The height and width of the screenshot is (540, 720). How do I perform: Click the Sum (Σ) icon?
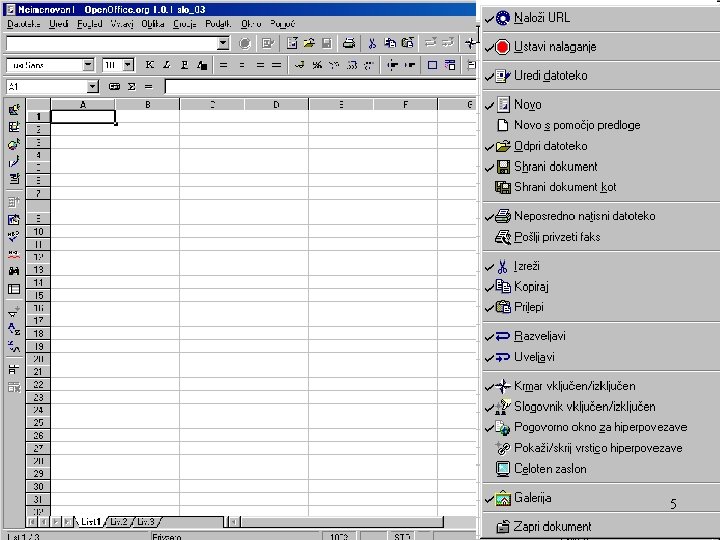pyautogui.click(x=132, y=86)
